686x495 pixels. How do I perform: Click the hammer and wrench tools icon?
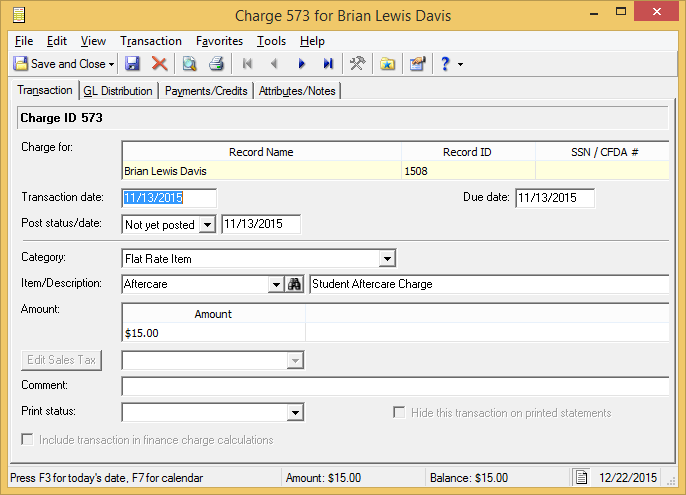(357, 64)
